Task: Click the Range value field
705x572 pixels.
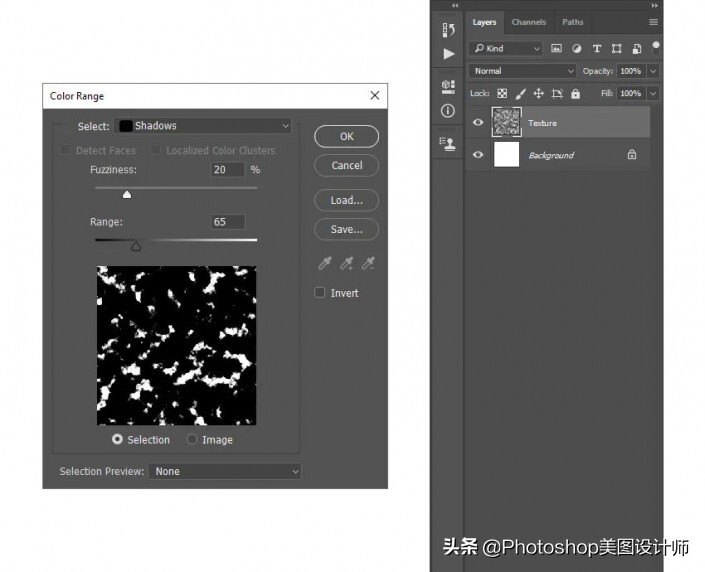Action: point(228,222)
